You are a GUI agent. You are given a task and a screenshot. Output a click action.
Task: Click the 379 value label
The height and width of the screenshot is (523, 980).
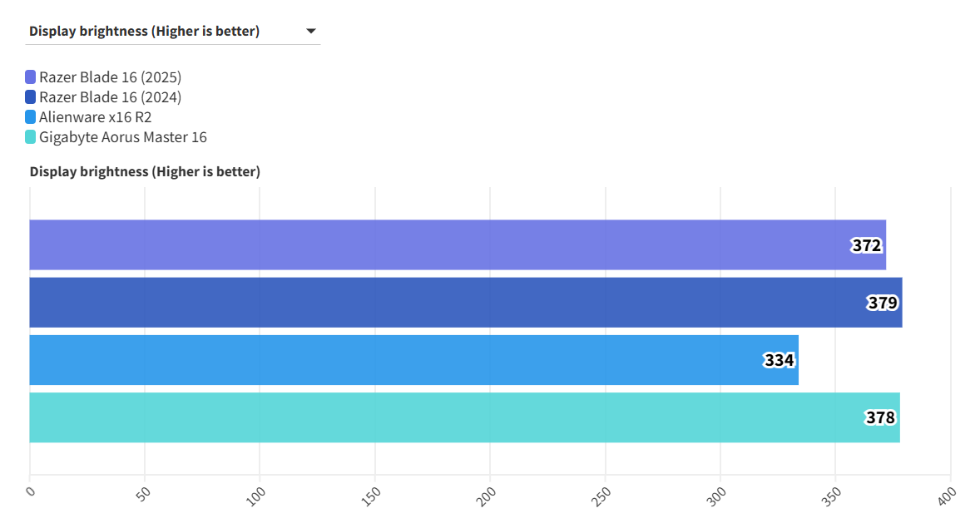[882, 303]
